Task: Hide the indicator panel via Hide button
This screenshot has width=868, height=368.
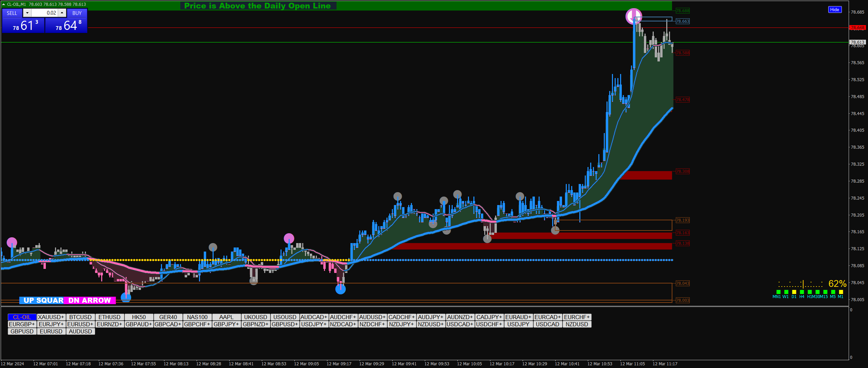Action: [x=834, y=10]
